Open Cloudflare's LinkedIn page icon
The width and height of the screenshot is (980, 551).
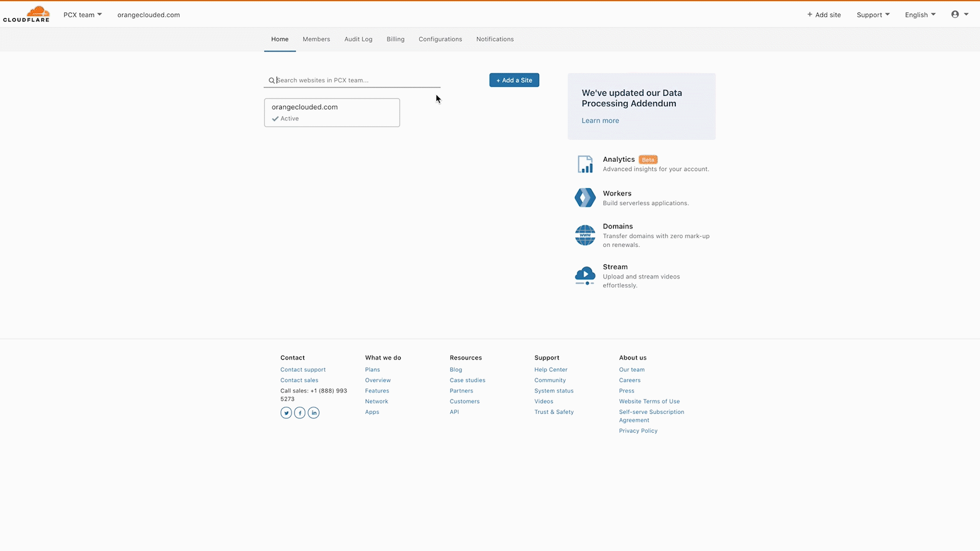[x=313, y=413]
